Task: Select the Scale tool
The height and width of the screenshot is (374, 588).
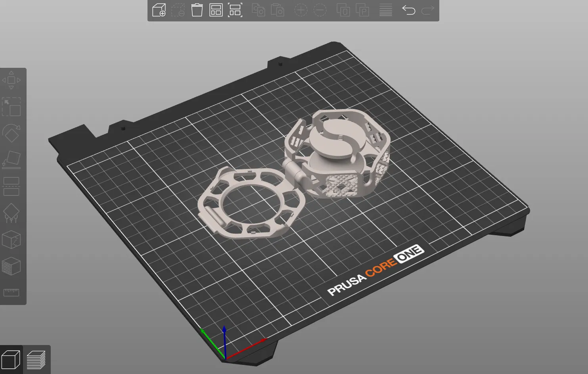Action: point(11,107)
